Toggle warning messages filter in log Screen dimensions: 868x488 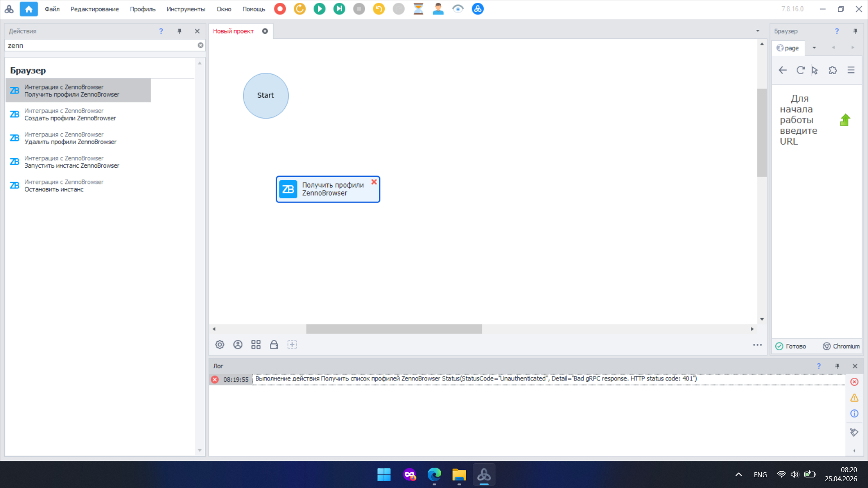coord(854,398)
